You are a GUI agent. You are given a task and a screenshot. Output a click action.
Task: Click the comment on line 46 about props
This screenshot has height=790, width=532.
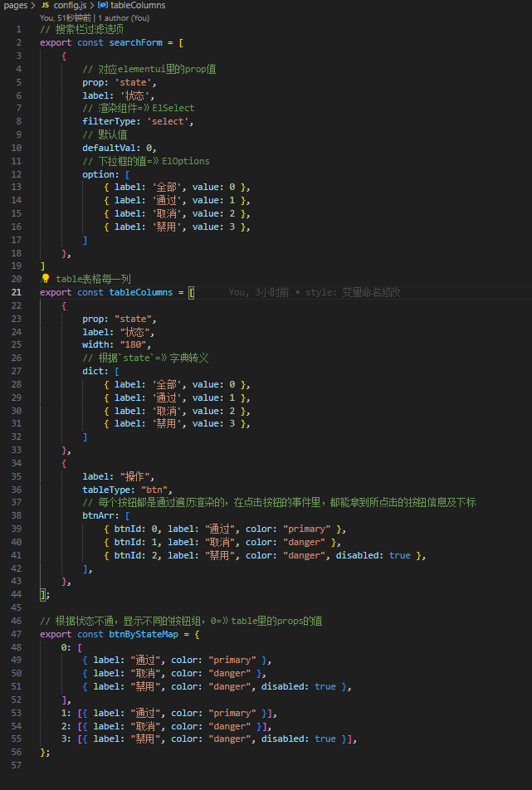click(x=182, y=622)
